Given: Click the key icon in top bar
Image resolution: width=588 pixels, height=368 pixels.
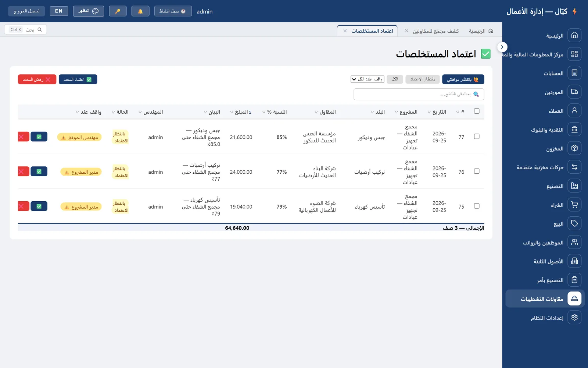Looking at the screenshot, I should click(118, 11).
